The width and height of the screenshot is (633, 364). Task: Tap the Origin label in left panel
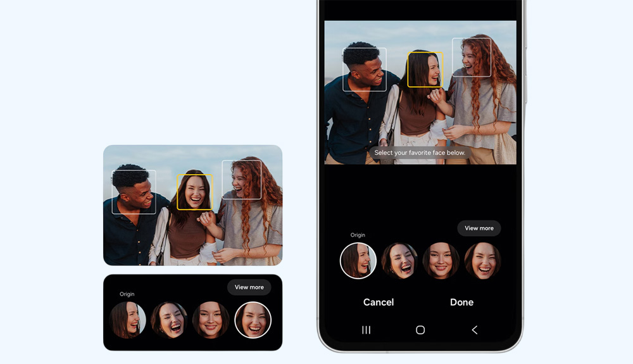click(127, 294)
